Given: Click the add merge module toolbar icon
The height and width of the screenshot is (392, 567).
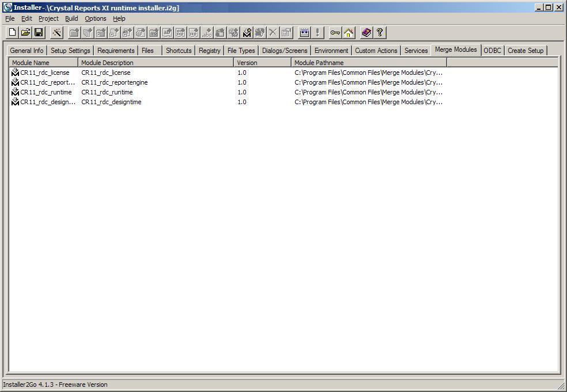Looking at the screenshot, I should click(x=247, y=33).
